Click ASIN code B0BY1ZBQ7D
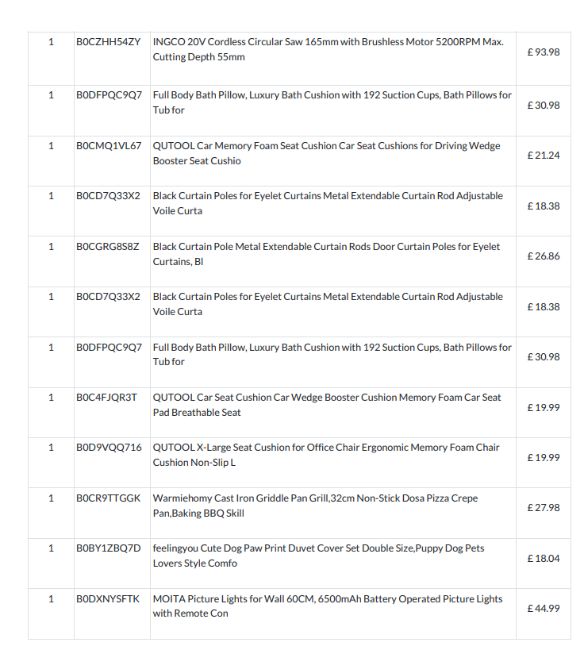Image resolution: width=584 pixels, height=650 pixels. 108,548
